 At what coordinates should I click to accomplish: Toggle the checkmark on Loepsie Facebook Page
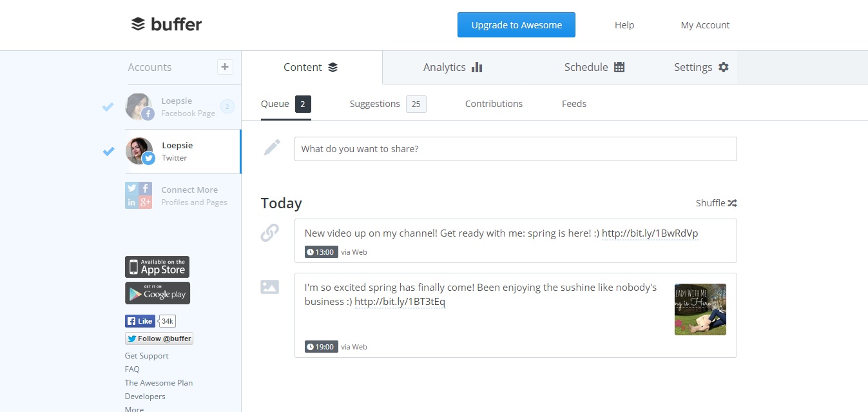[107, 107]
